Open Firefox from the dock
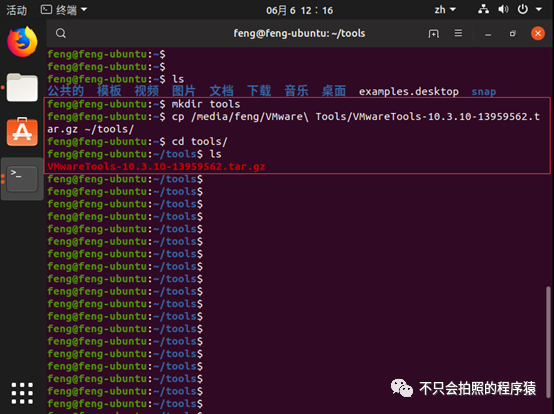Screen dimensions: 554x414 [x=22, y=42]
